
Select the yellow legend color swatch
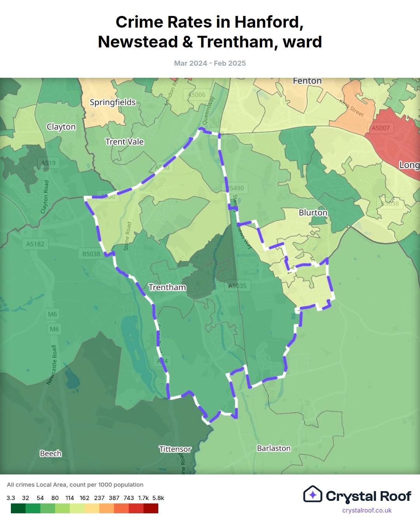point(92,508)
